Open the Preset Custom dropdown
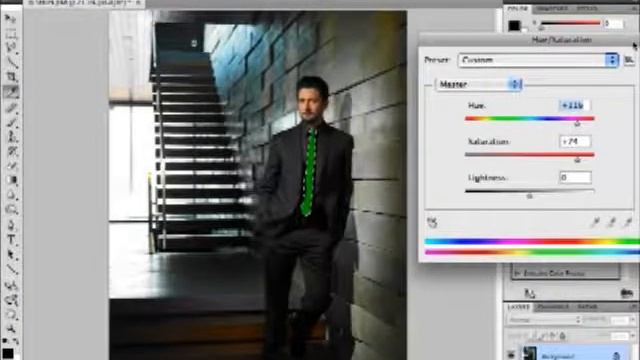640x360 pixels. coord(538,60)
